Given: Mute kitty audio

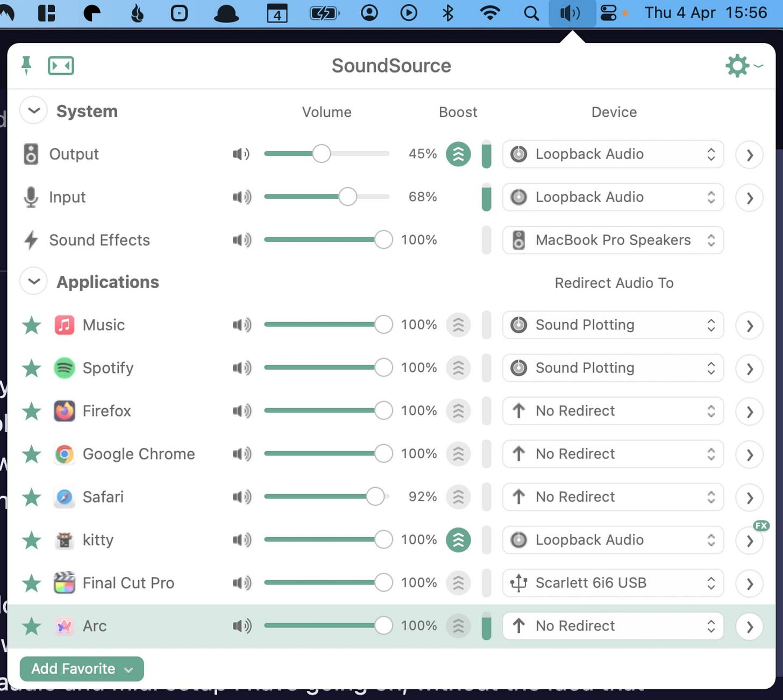Looking at the screenshot, I should [241, 540].
